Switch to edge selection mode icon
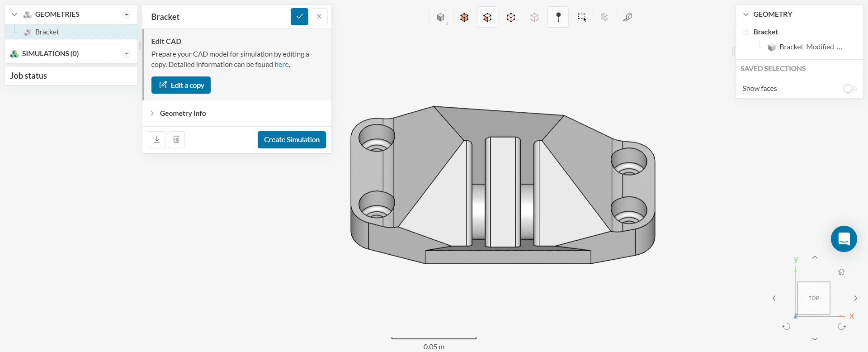 click(x=511, y=17)
